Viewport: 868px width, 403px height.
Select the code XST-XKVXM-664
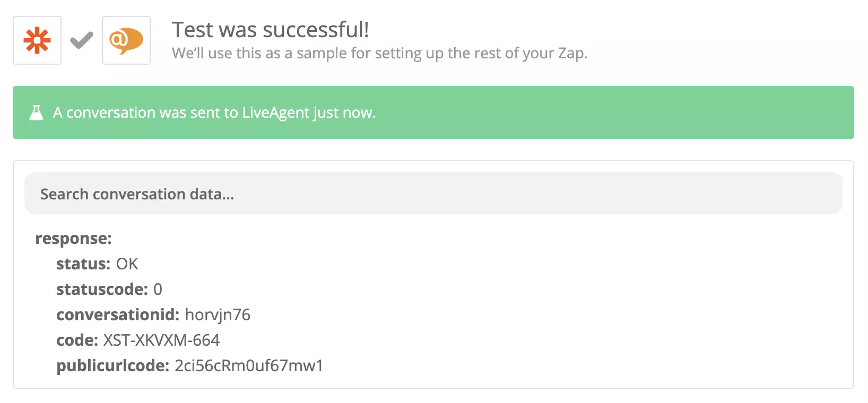click(164, 340)
